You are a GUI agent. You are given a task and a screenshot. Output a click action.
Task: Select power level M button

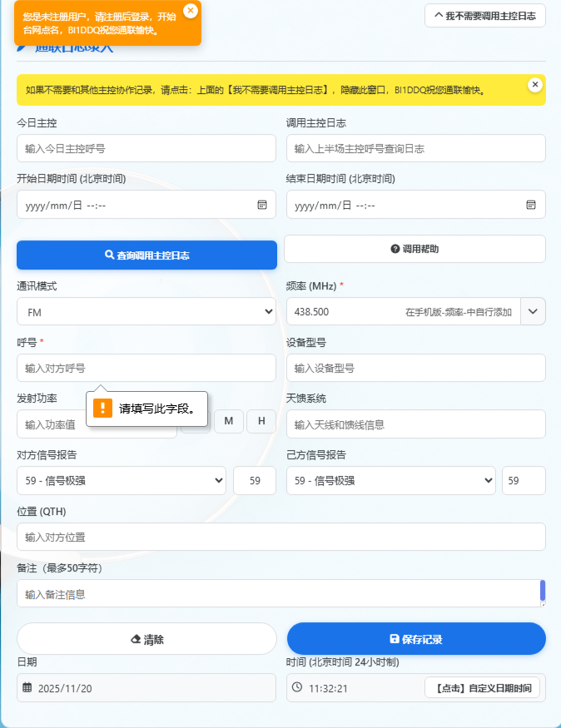click(x=229, y=421)
